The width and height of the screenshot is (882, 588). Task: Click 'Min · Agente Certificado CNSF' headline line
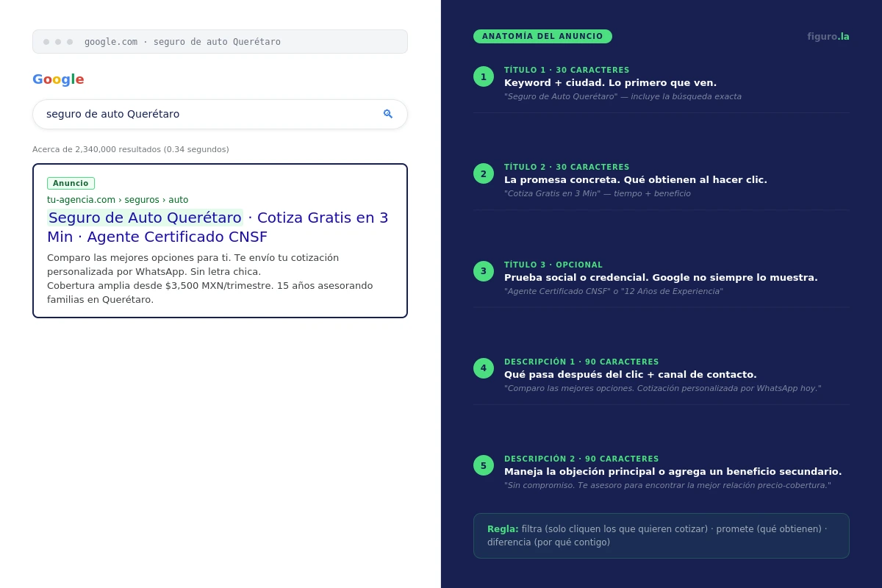[x=157, y=237]
